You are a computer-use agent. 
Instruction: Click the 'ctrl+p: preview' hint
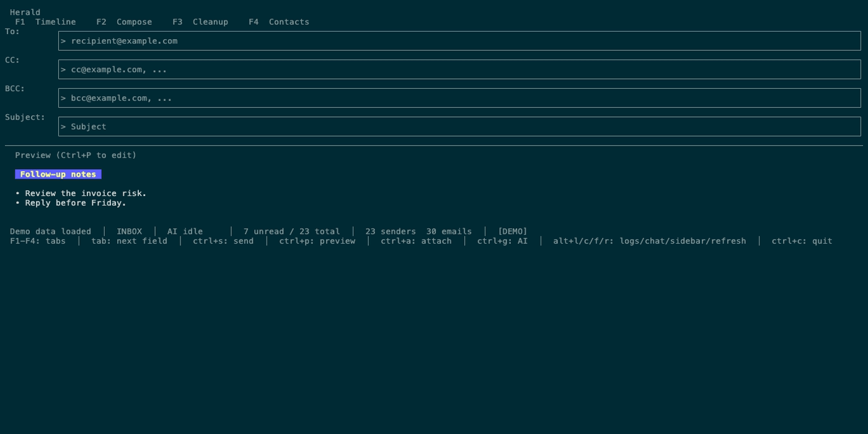pos(317,241)
